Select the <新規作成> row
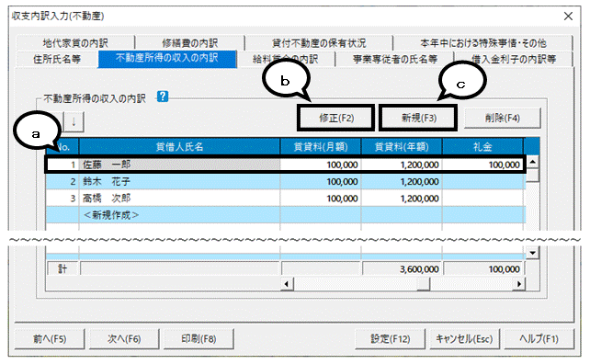The width and height of the screenshot is (590, 364). 286,215
